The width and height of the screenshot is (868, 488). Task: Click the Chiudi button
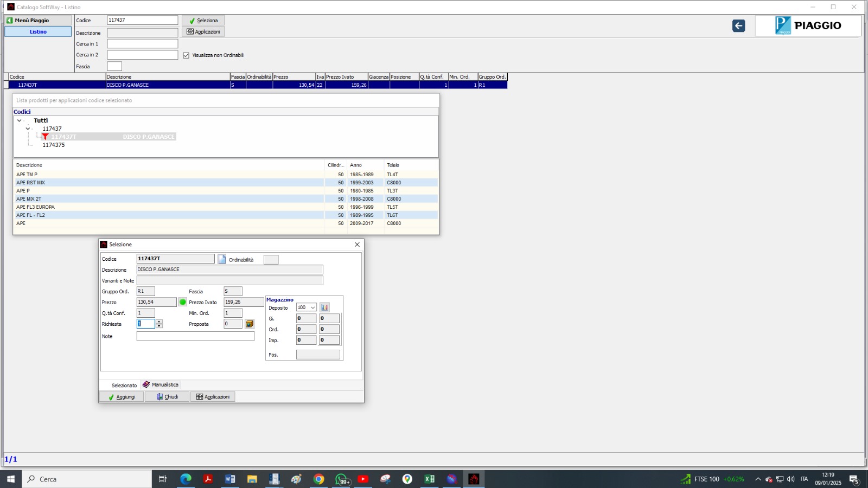pyautogui.click(x=167, y=397)
